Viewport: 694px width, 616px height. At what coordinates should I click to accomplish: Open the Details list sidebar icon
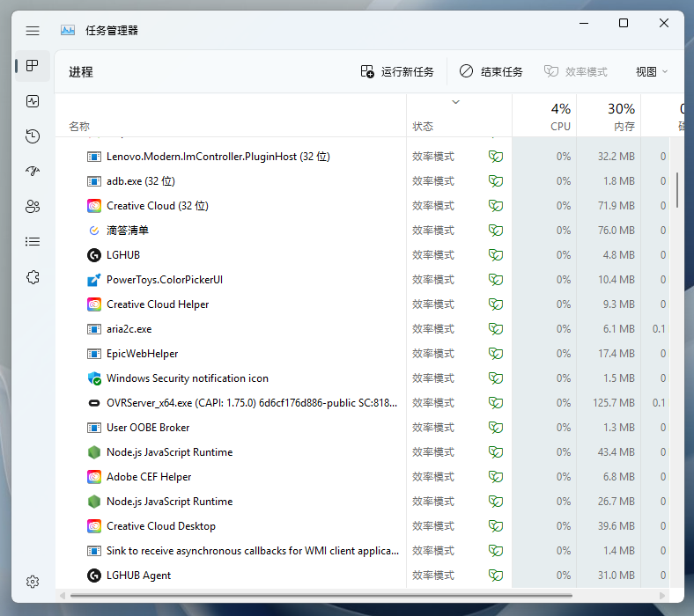click(x=33, y=241)
